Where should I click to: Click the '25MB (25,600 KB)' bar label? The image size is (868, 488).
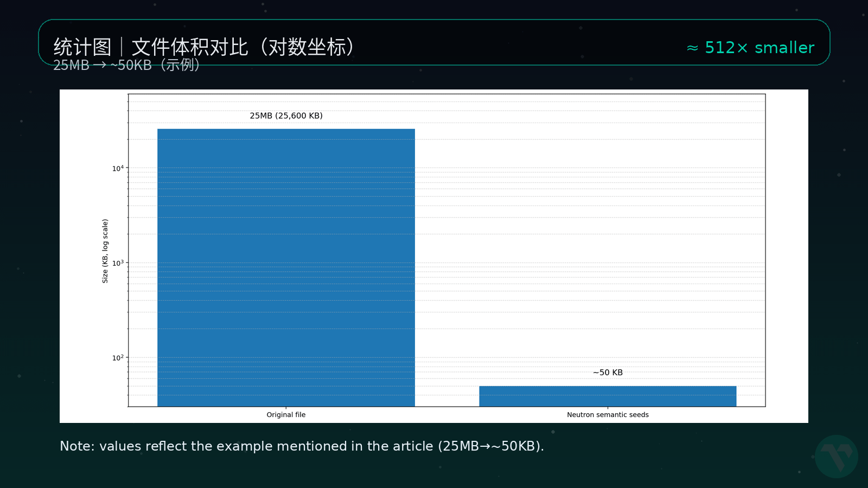[286, 115]
